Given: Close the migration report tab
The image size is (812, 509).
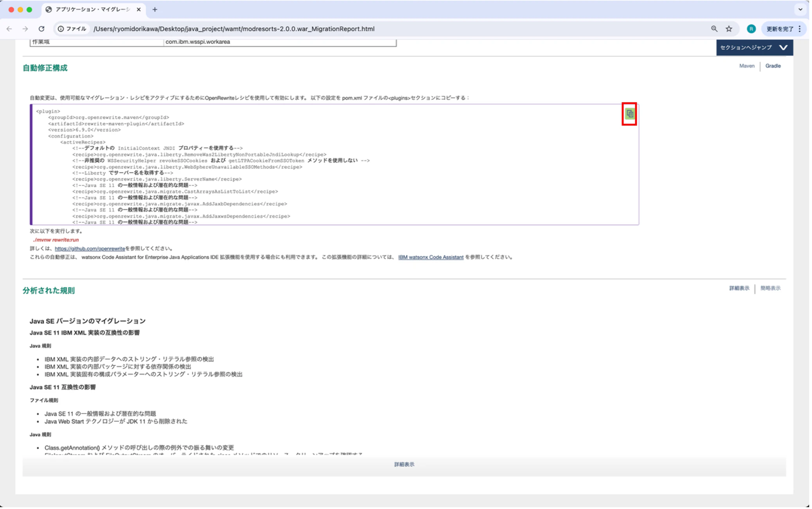Looking at the screenshot, I should [138, 9].
